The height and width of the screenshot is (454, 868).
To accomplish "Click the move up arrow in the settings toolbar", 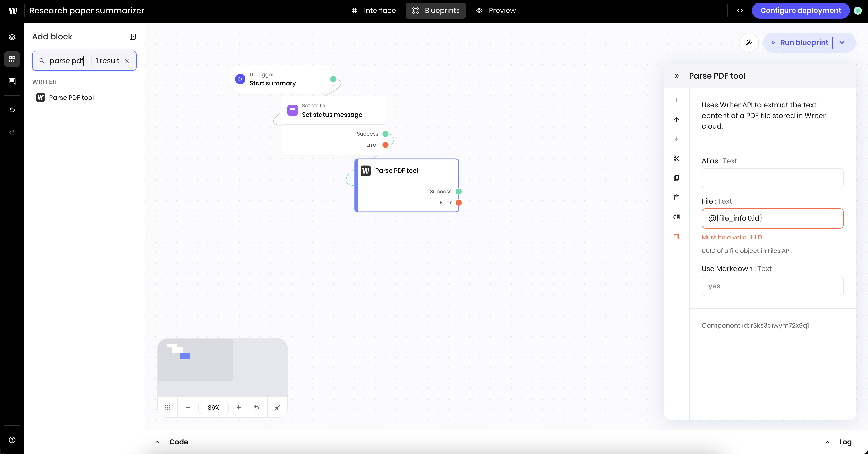I will coord(677,120).
